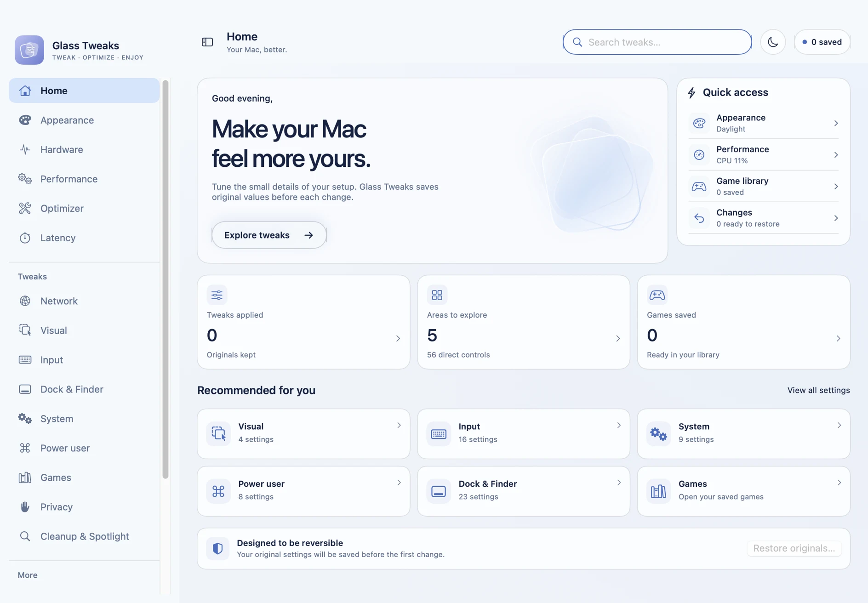Expand Appearance Daylight quick access chevron
This screenshot has height=603, width=868.
point(836,123)
